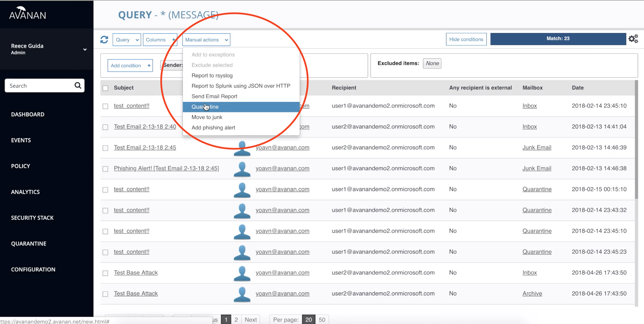Sort by Any recipient is external header
Viewport: 644px width, 324px height.
(480, 88)
